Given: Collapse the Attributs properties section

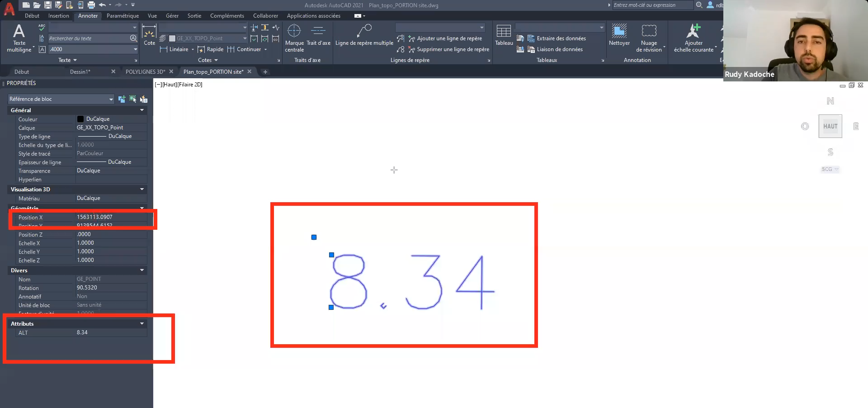Looking at the screenshot, I should coord(142,324).
